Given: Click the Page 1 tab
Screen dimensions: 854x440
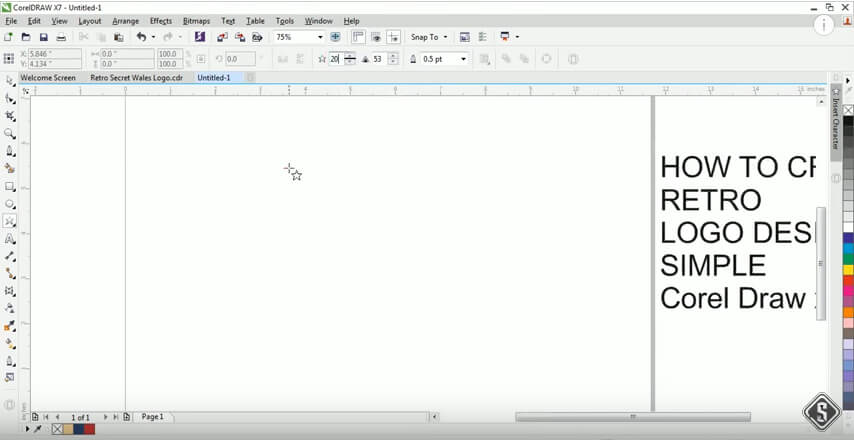Looking at the screenshot, I should 152,416.
